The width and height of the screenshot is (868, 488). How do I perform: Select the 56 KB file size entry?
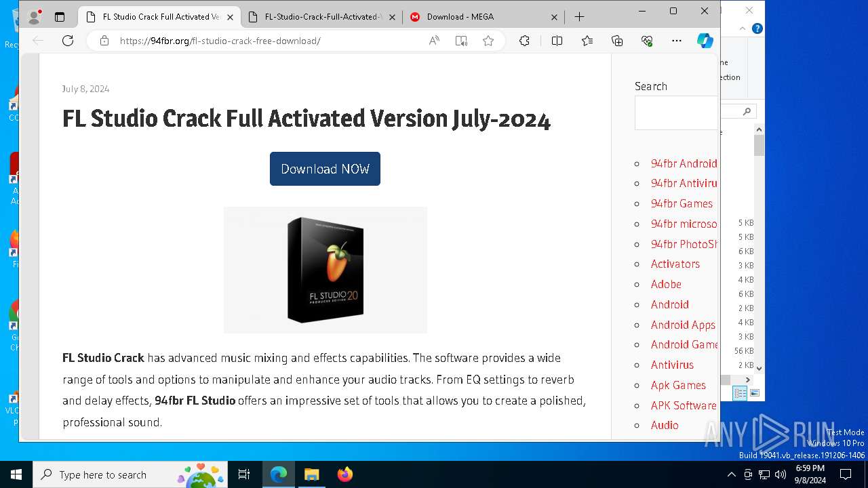[744, 350]
